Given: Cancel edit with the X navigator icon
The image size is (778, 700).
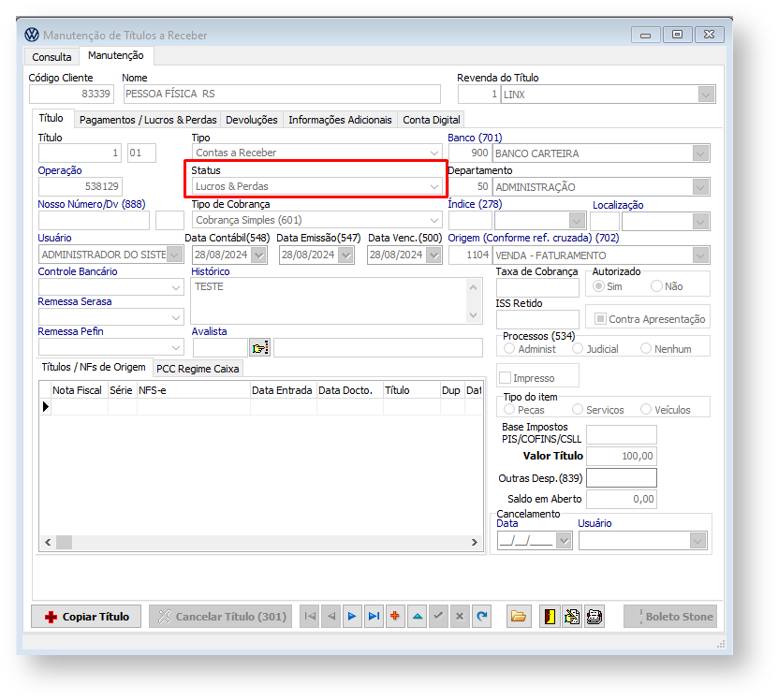Looking at the screenshot, I should click(x=460, y=616).
